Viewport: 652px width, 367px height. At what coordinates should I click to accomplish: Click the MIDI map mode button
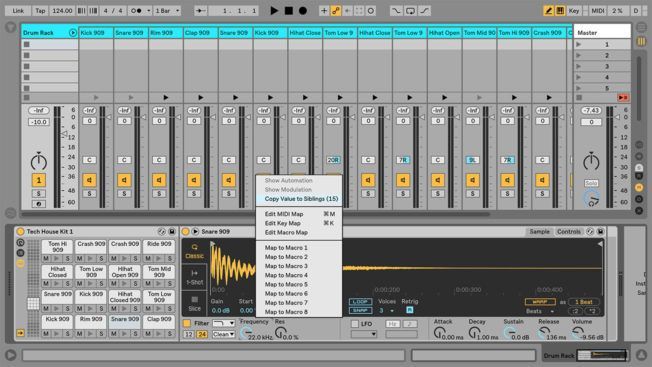tap(598, 11)
